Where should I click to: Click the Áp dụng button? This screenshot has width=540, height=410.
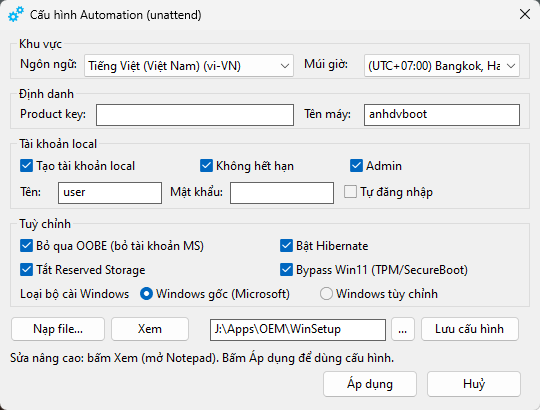(x=370, y=384)
